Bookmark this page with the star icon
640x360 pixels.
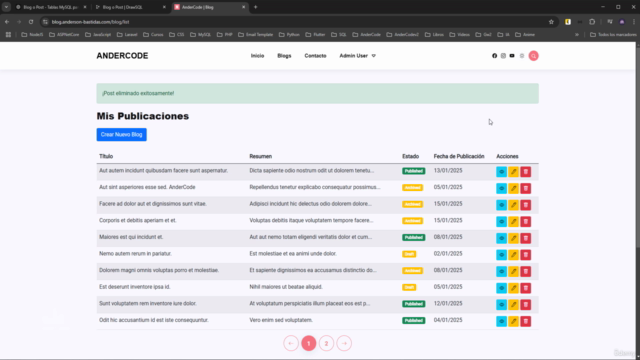click(551, 22)
